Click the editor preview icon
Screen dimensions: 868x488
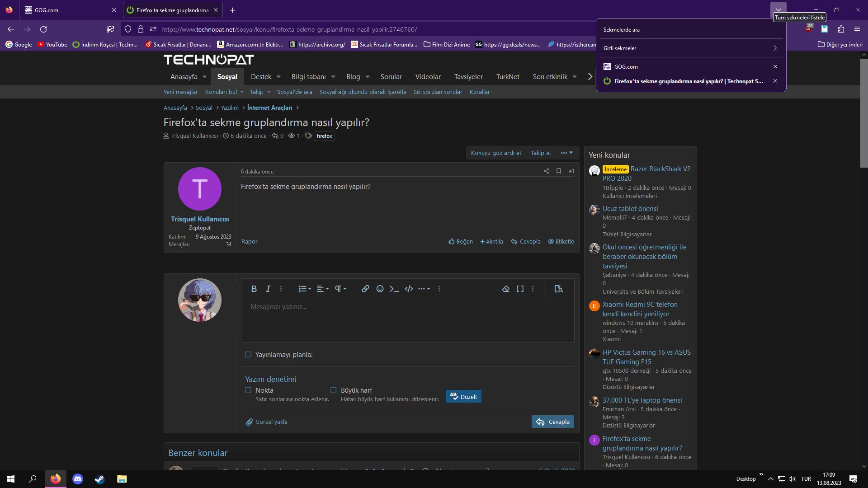pos(559,289)
